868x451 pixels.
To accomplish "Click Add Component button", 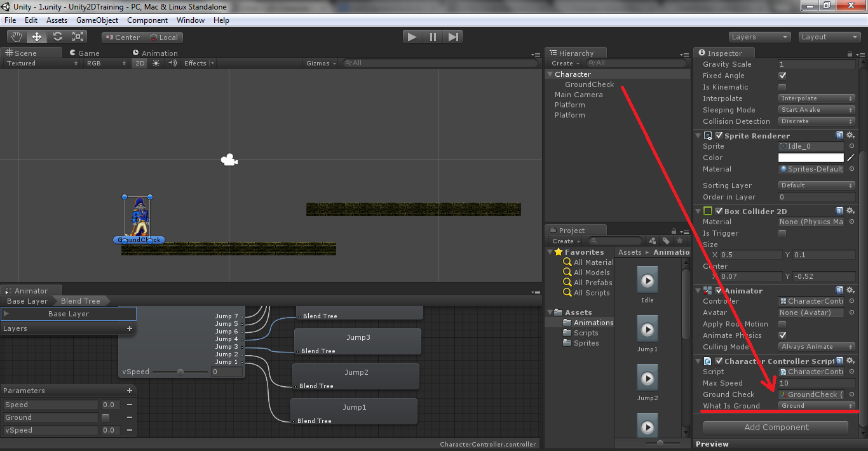I will 776,427.
